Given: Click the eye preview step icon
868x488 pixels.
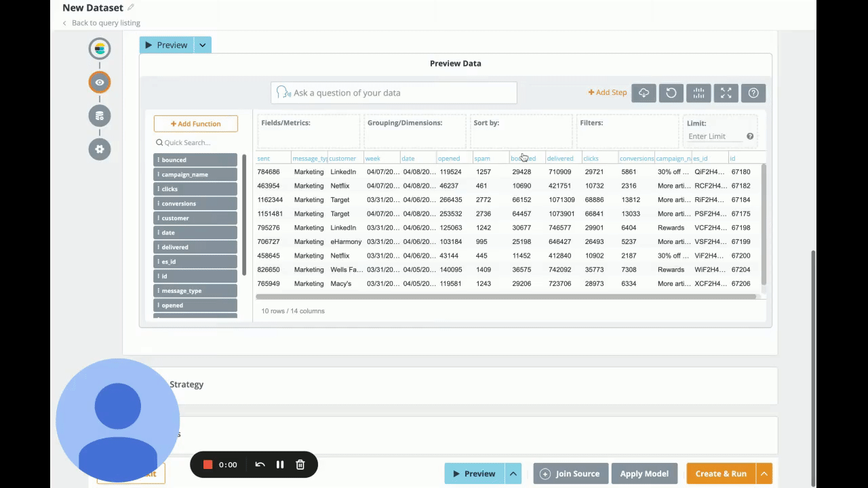Looking at the screenshot, I should pos(100,82).
